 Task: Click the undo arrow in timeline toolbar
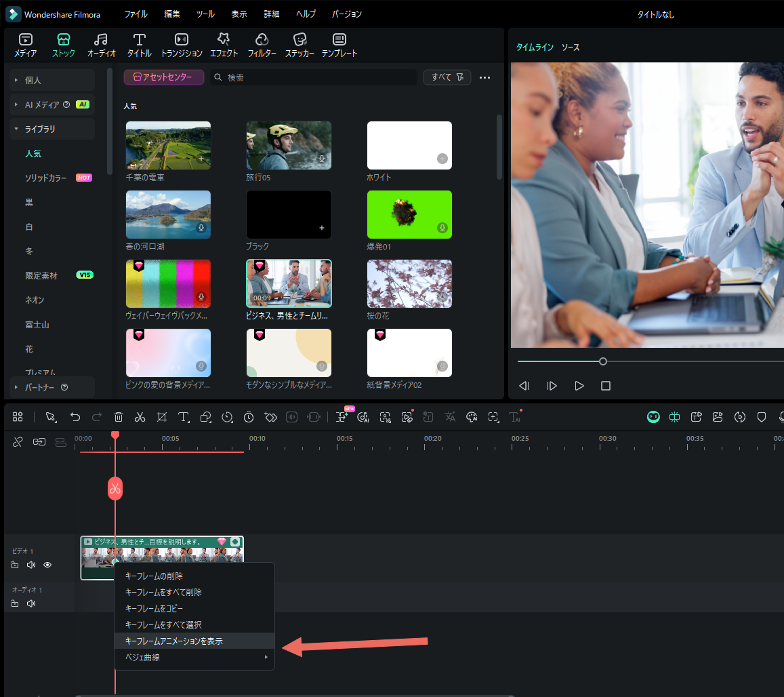[75, 417]
